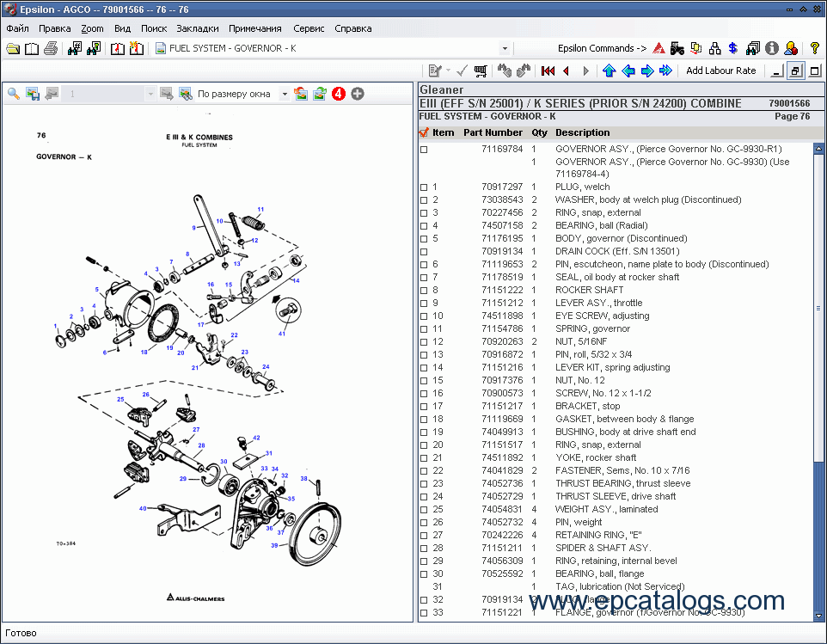Click the magnifier zoom icon above diagram
Screen dimensions: 827x644
14,94
